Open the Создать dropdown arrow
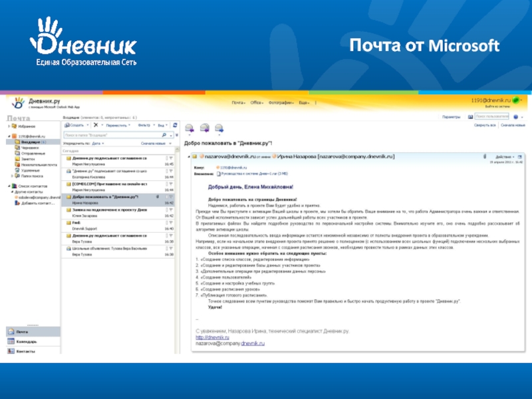This screenshot has width=532, height=399. tap(88, 125)
